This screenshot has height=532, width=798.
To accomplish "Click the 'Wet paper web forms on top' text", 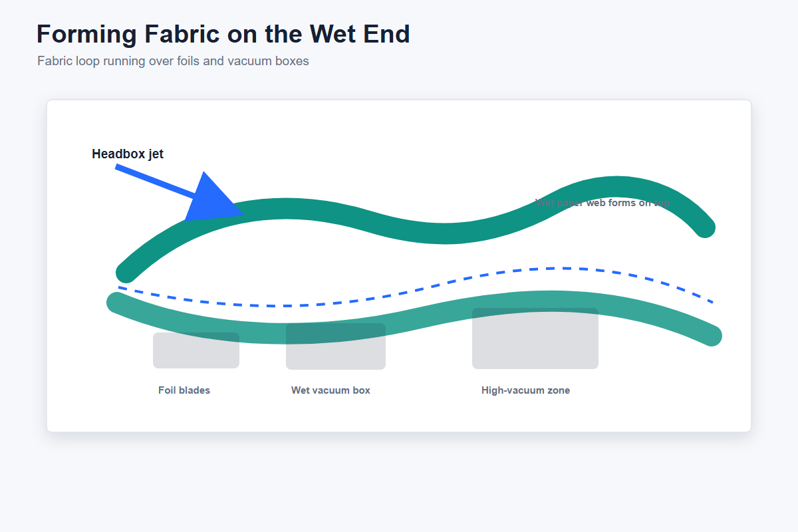I will pos(602,203).
